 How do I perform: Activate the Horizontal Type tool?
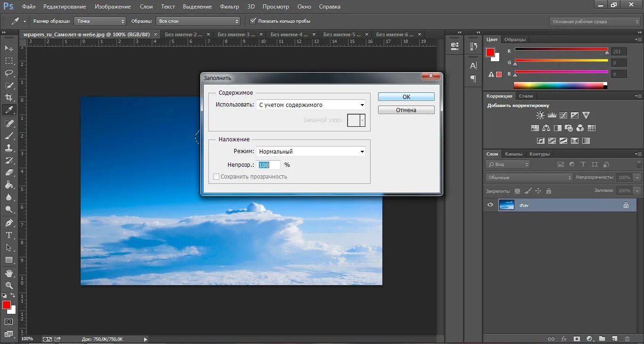coord(8,235)
